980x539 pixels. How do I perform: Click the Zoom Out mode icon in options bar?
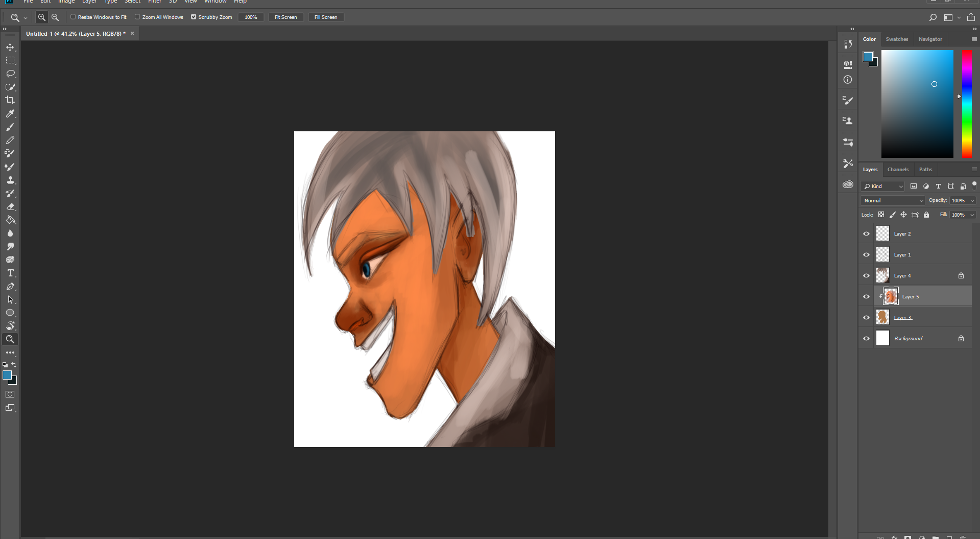55,17
